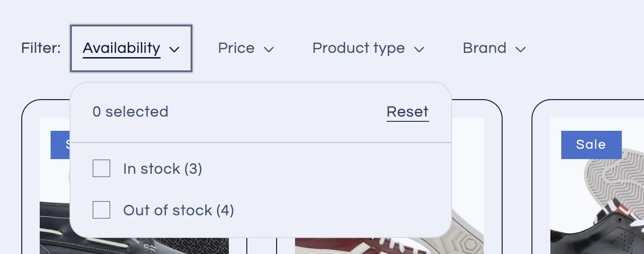644x254 pixels.
Task: Enable the Out of stock checkbox
Action: [x=101, y=210]
